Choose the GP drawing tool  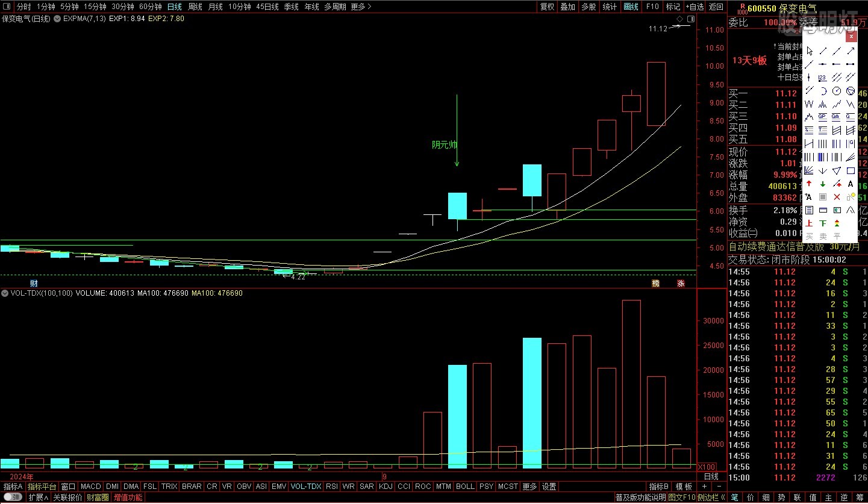823,117
